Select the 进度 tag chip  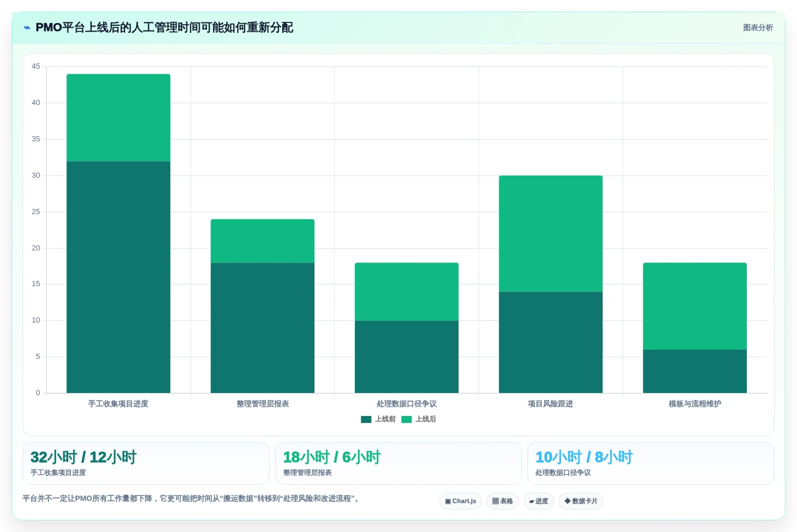(x=538, y=501)
